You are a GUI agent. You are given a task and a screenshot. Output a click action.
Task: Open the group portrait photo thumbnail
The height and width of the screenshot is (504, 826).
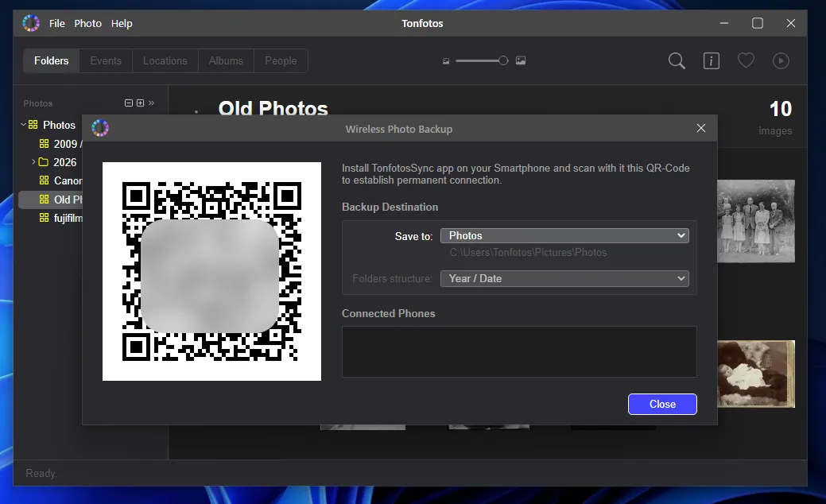[x=756, y=221]
